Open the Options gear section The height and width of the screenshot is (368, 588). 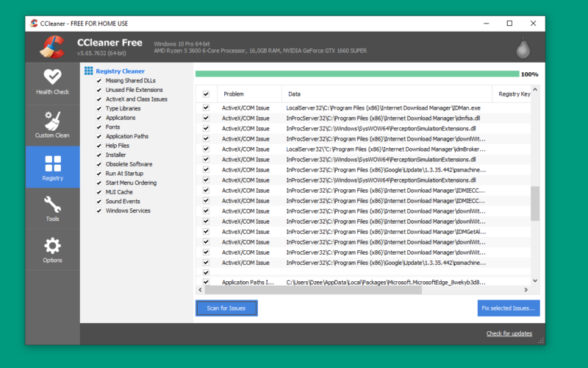(52, 250)
